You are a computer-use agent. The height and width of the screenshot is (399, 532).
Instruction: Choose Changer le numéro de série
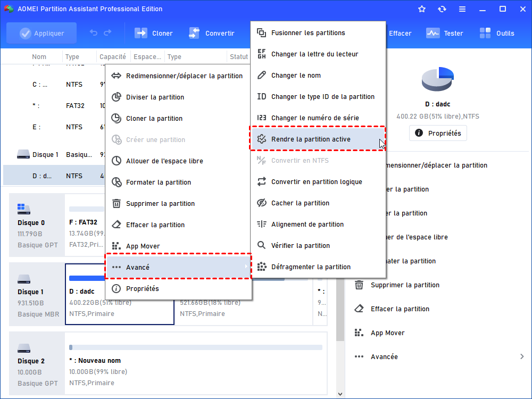pyautogui.click(x=318, y=118)
